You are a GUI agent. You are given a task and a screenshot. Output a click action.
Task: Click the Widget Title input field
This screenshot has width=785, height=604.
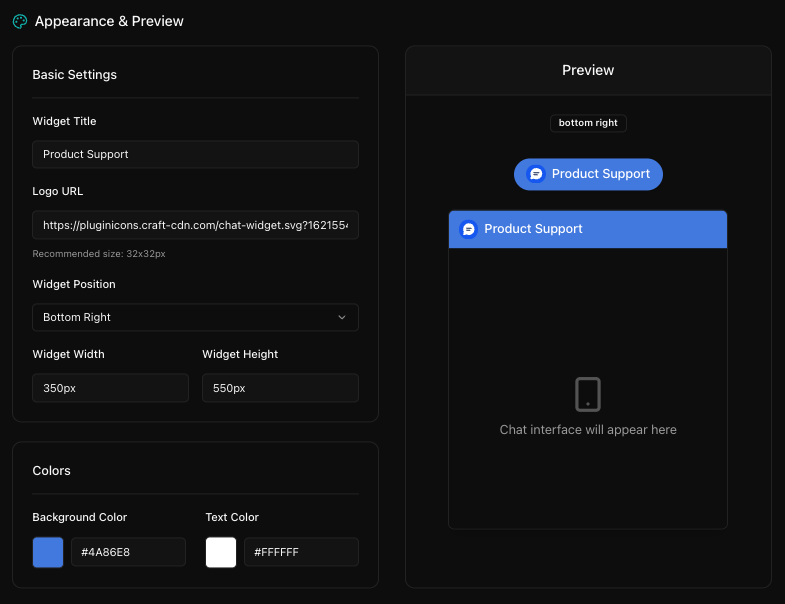(195, 154)
